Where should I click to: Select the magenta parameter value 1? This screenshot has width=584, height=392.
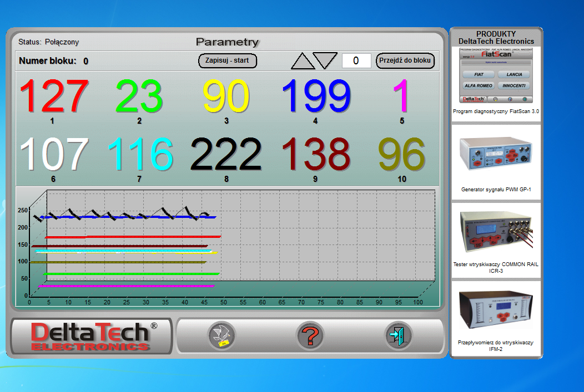[401, 96]
